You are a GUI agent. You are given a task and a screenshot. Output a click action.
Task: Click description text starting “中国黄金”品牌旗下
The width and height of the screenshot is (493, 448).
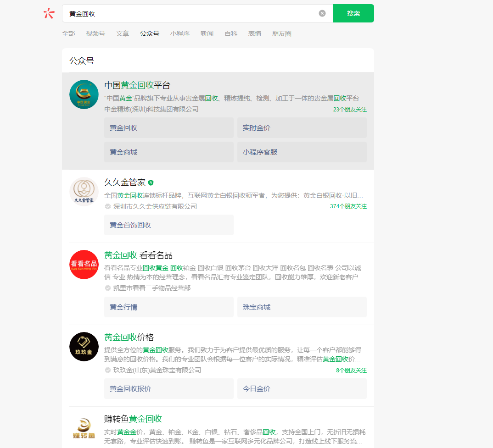(232, 98)
